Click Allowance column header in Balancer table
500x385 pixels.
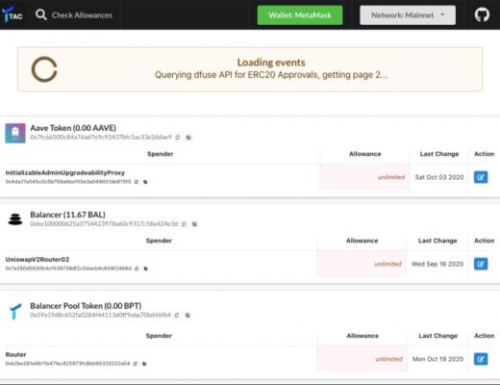(x=362, y=241)
